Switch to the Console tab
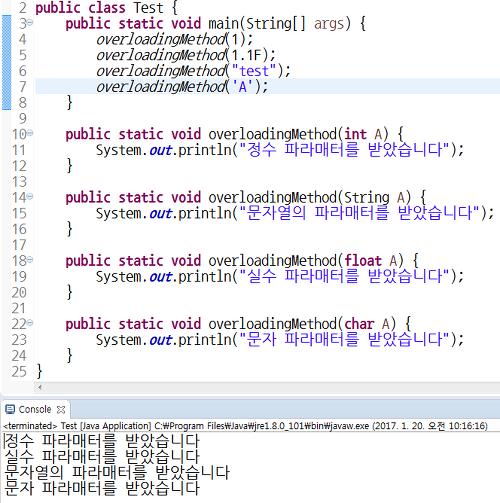500x503 pixels. pyautogui.click(x=35, y=409)
